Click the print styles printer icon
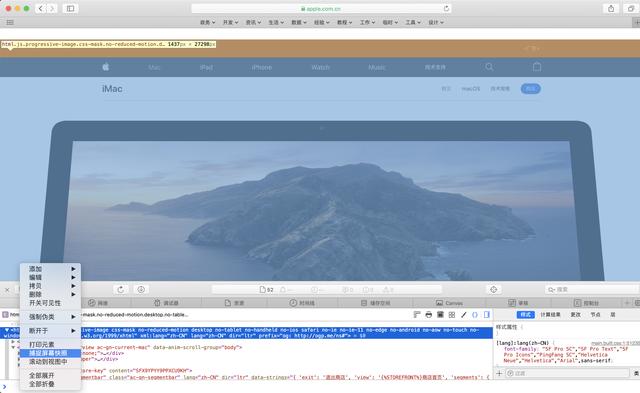This screenshot has width=640, height=393. (x=429, y=315)
